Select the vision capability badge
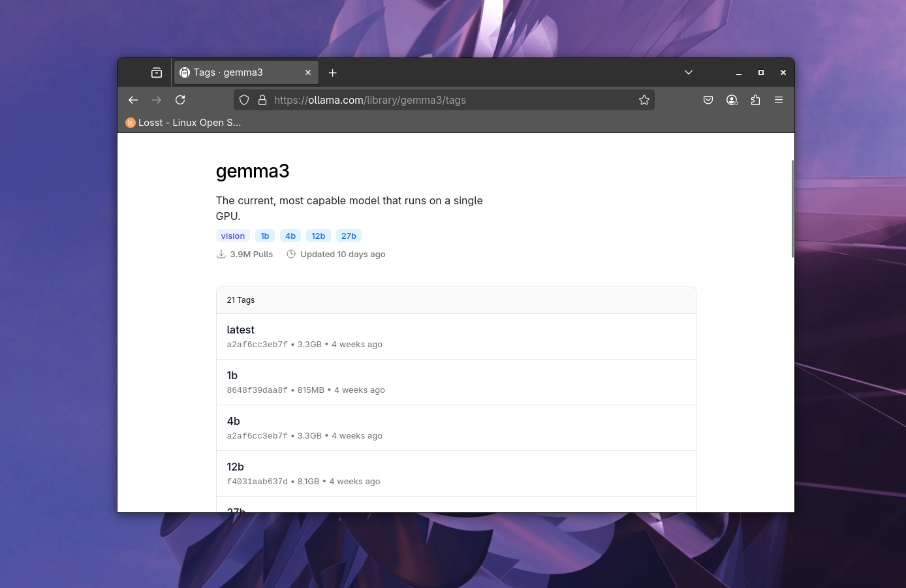The height and width of the screenshot is (588, 906). 232,236
